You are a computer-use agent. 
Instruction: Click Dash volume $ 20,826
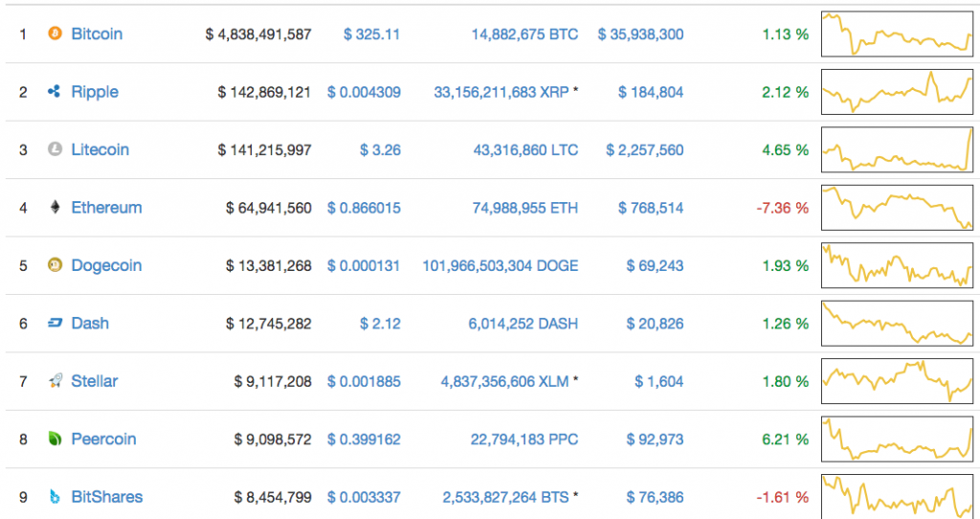click(x=655, y=324)
